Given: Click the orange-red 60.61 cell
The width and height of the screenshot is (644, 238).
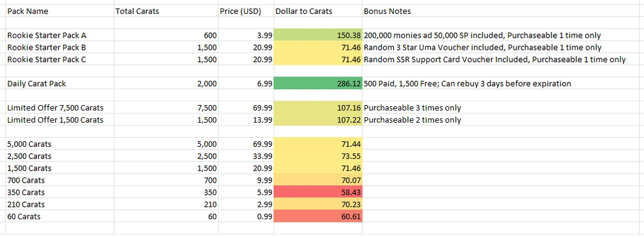Looking at the screenshot, I should pyautogui.click(x=318, y=217).
